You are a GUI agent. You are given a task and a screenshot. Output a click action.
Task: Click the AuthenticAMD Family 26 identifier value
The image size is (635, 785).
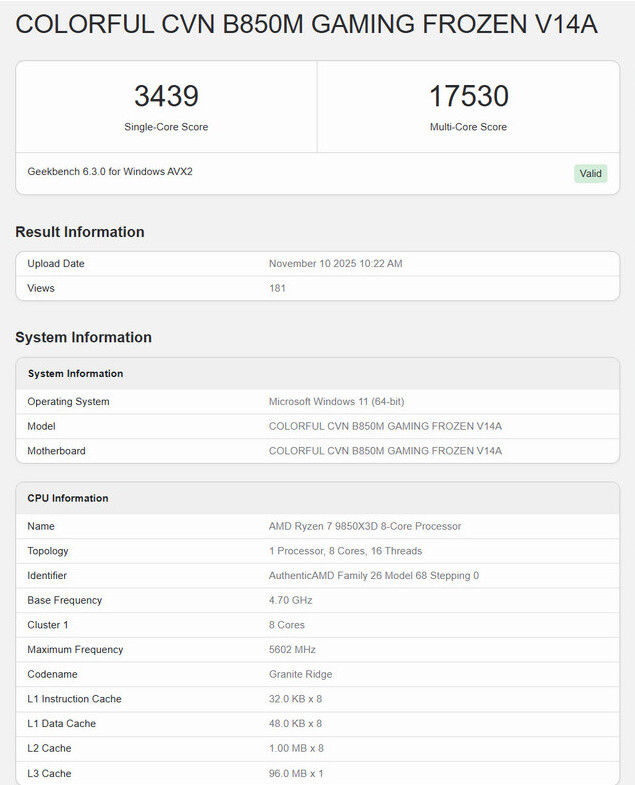click(x=373, y=576)
